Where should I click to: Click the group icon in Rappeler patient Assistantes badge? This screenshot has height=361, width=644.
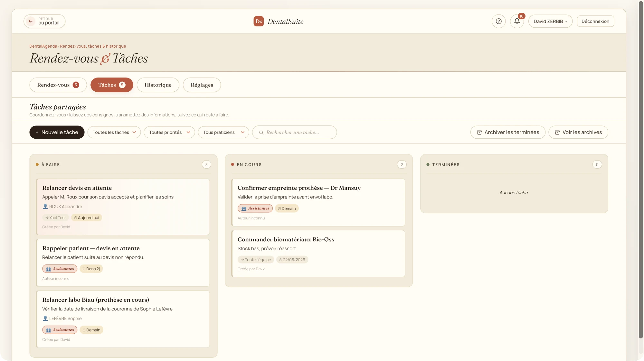pos(48,269)
